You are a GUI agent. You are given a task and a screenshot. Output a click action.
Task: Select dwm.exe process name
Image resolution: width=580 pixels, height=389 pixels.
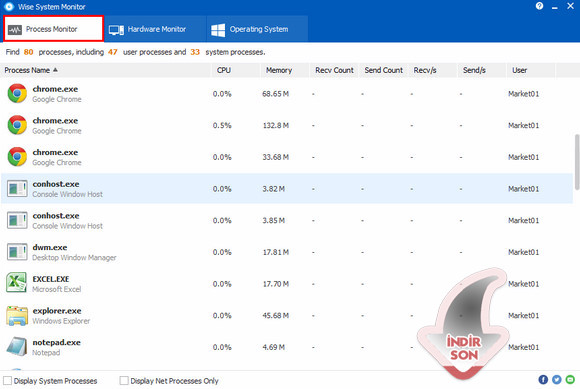tap(50, 247)
